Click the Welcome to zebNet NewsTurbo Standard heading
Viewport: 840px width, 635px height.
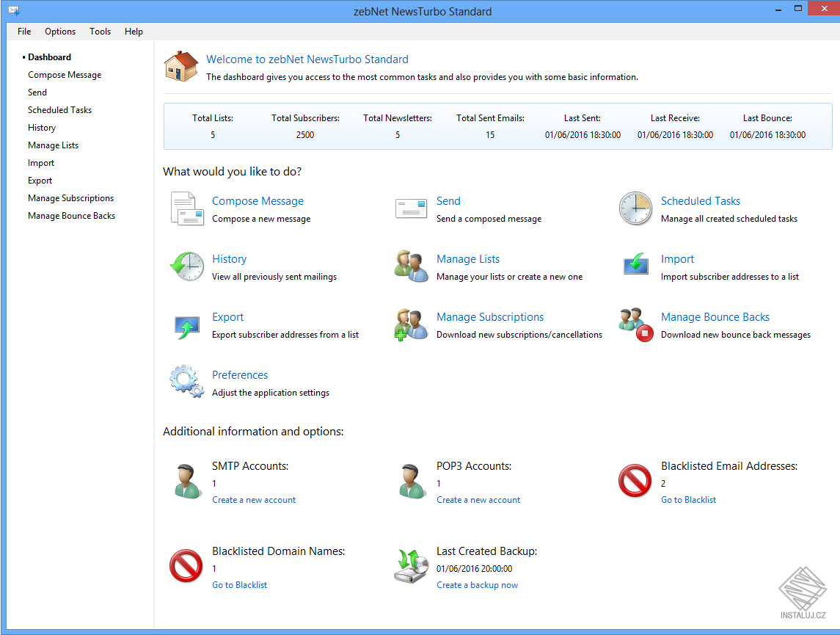click(x=307, y=59)
